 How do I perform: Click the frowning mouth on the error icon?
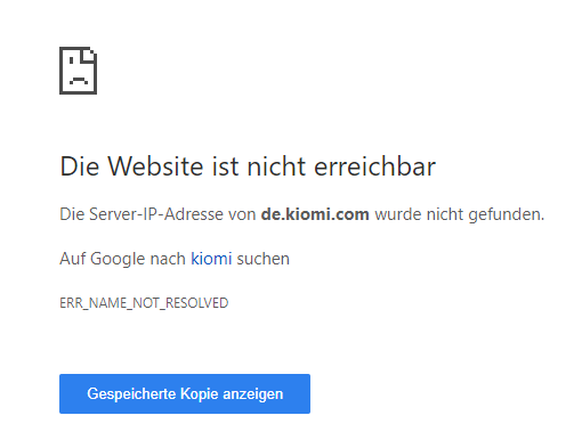click(78, 80)
